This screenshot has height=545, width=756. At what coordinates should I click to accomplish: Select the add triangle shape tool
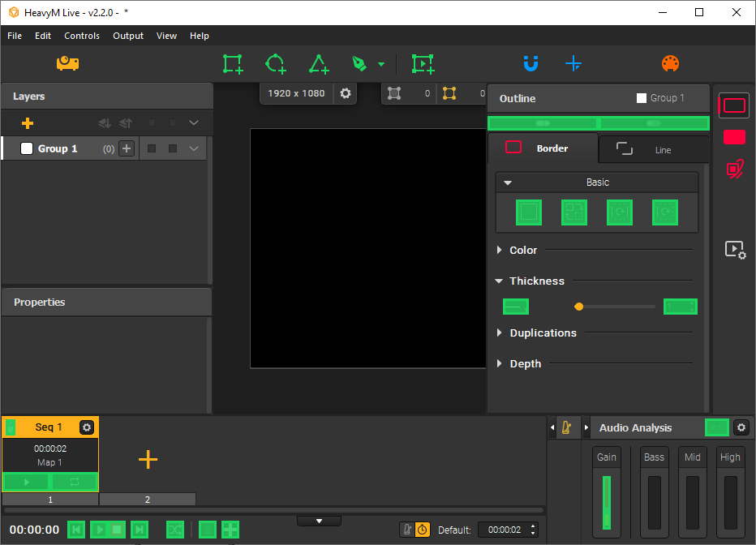319,64
